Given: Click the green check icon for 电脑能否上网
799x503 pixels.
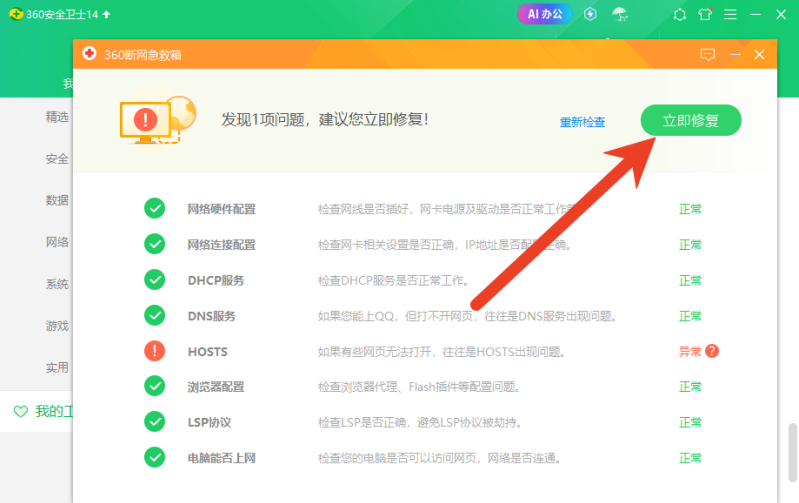Looking at the screenshot, I should point(154,458).
